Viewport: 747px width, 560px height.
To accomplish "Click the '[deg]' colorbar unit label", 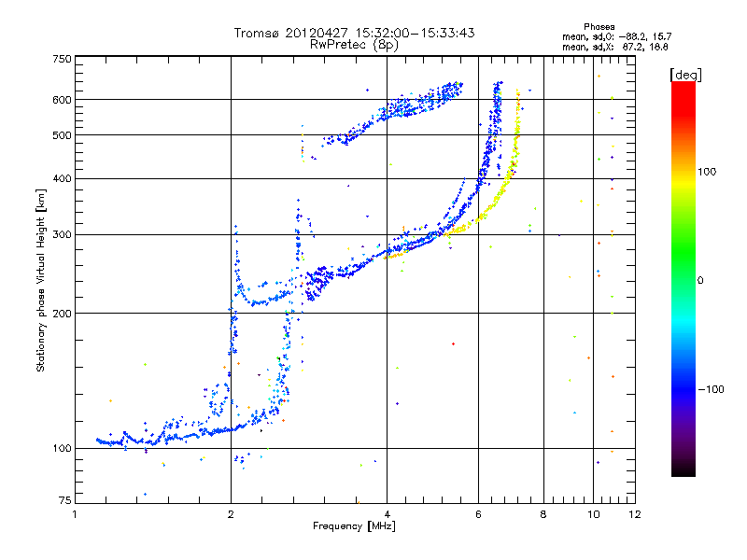I will pyautogui.click(x=685, y=75).
